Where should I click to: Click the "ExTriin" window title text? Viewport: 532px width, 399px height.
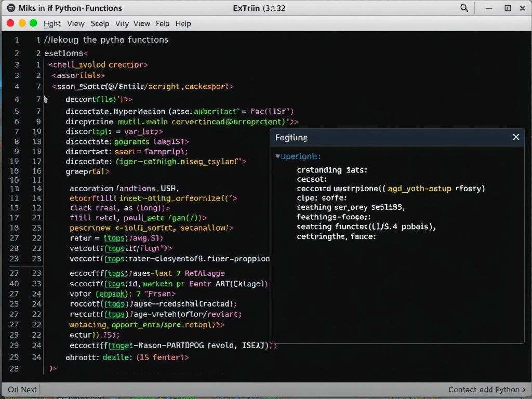point(244,8)
